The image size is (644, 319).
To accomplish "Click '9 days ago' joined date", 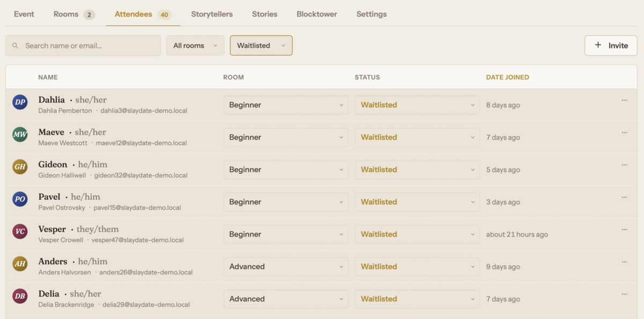I will (503, 266).
